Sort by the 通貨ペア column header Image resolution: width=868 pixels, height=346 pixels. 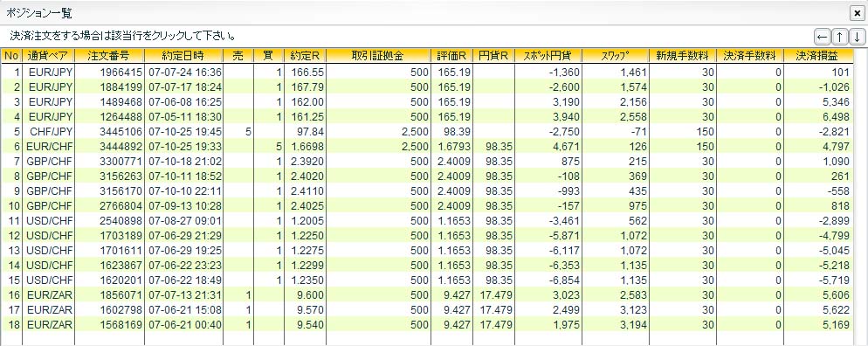48,55
